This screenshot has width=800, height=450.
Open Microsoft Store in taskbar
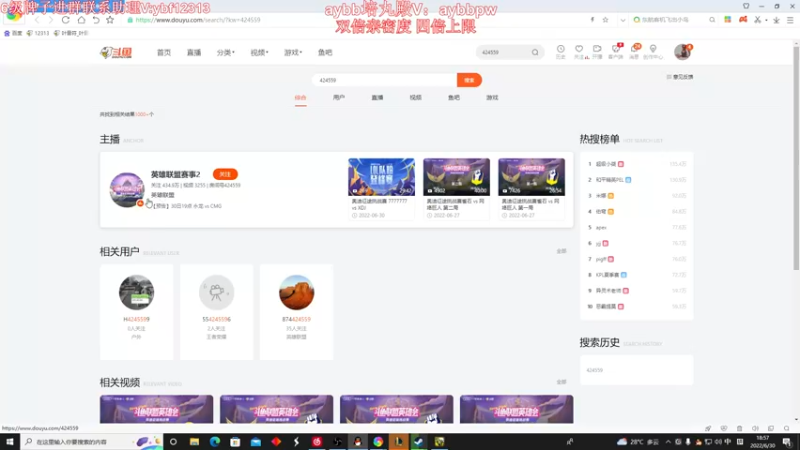[235, 441]
